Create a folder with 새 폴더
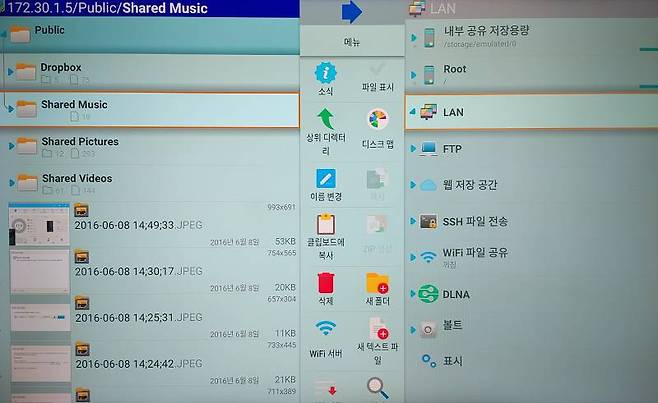Viewport: 658px width, 403px height. [377, 284]
